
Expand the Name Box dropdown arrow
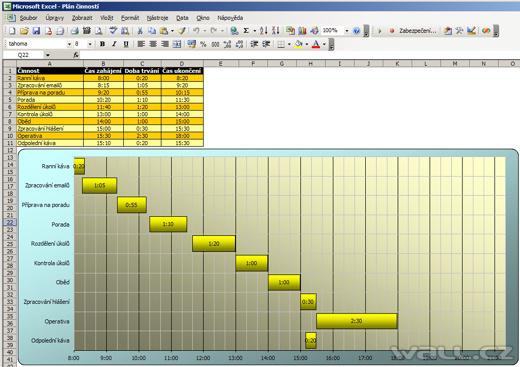[48, 55]
